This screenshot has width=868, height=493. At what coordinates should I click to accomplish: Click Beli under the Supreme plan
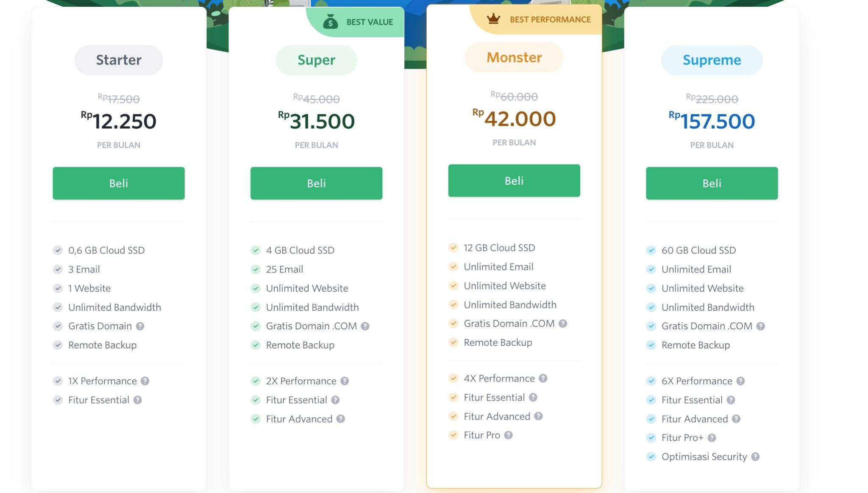tap(712, 183)
